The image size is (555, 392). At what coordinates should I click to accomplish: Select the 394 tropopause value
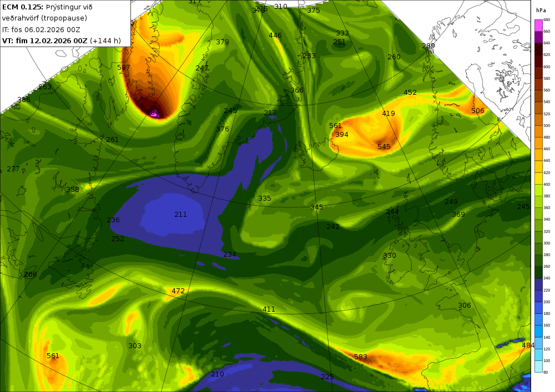(x=341, y=135)
